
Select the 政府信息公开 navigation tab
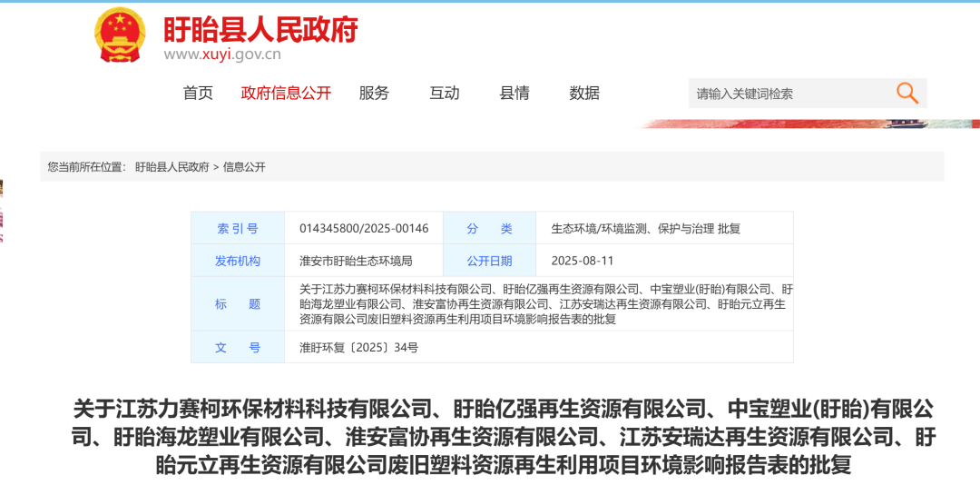[x=286, y=93]
